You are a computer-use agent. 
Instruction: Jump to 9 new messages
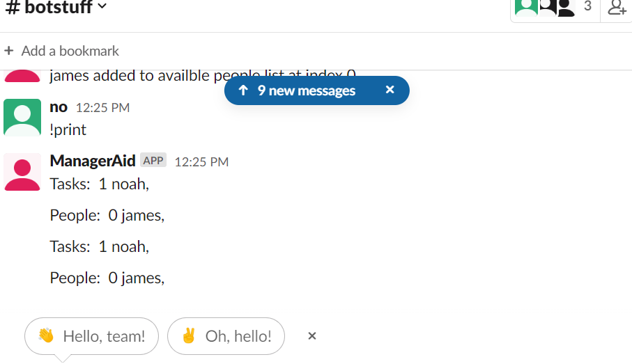tap(307, 90)
